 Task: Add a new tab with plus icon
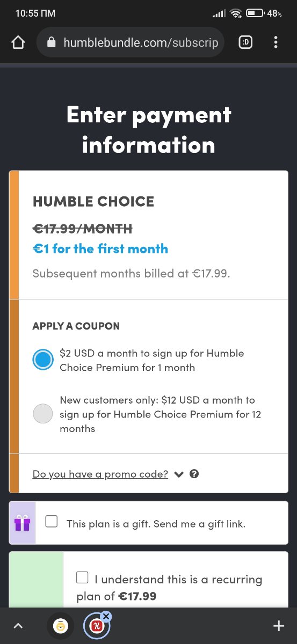point(278,626)
